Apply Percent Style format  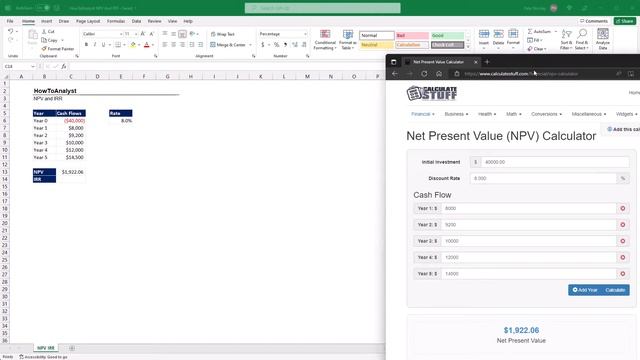(x=276, y=44)
